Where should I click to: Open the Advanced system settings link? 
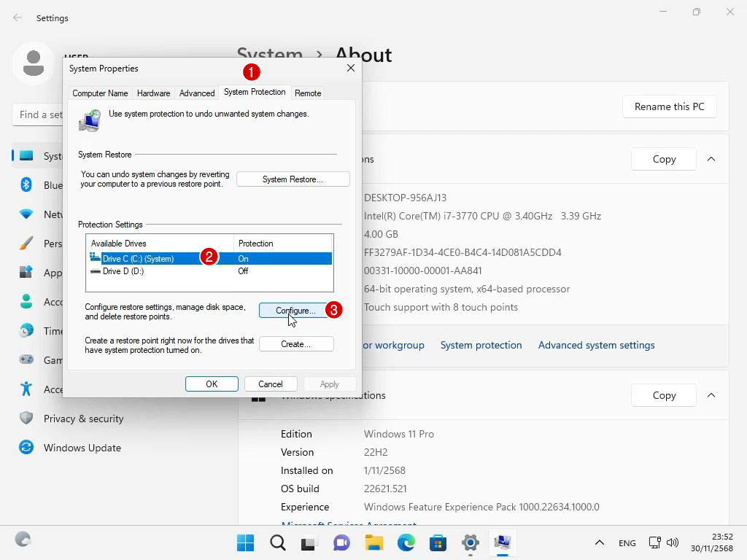[x=596, y=345]
